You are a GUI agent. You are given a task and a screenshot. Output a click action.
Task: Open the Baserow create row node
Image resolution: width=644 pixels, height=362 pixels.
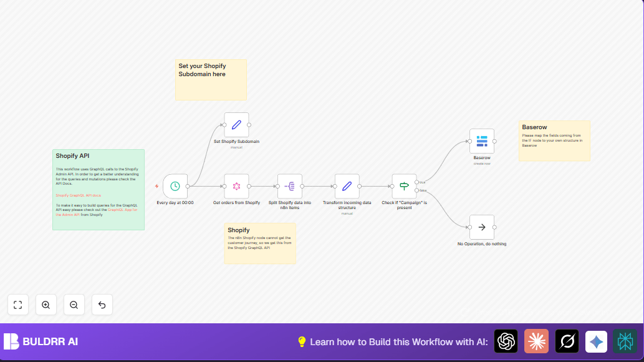(x=482, y=141)
